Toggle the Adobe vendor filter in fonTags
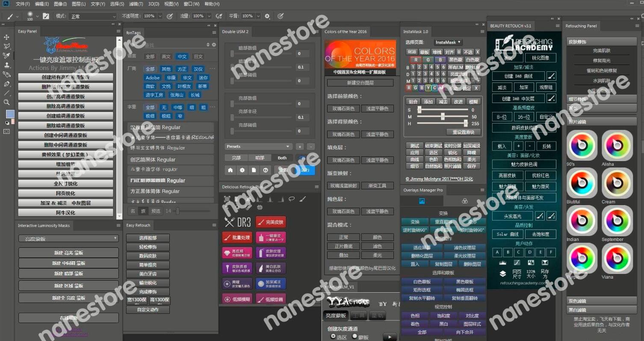 tap(153, 78)
